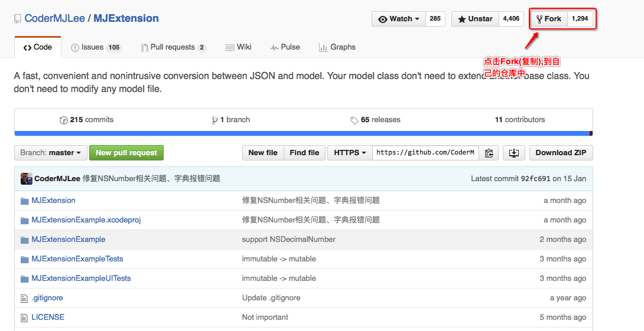Switch to the Code tab
Screen dimensions: 644x331
(38, 47)
